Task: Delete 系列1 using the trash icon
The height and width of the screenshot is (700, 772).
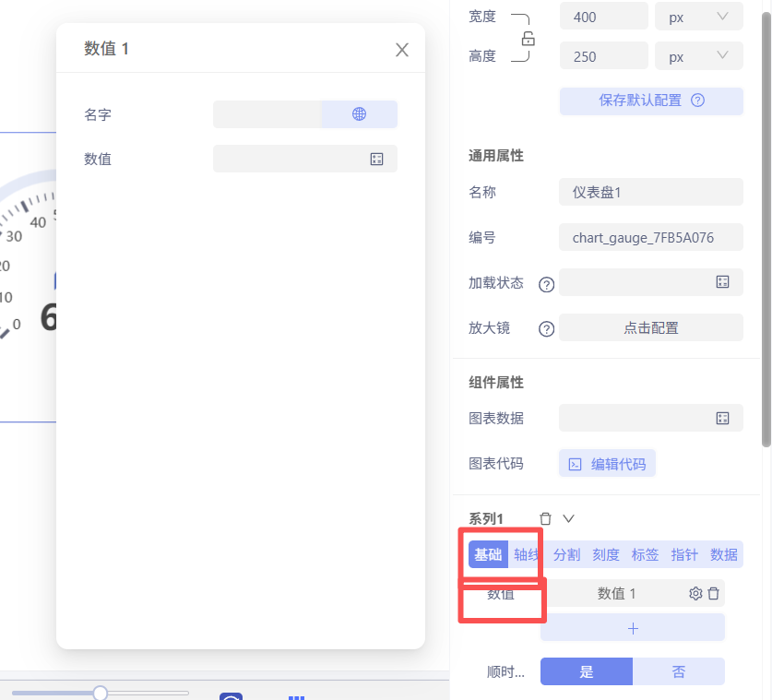Action: click(546, 519)
